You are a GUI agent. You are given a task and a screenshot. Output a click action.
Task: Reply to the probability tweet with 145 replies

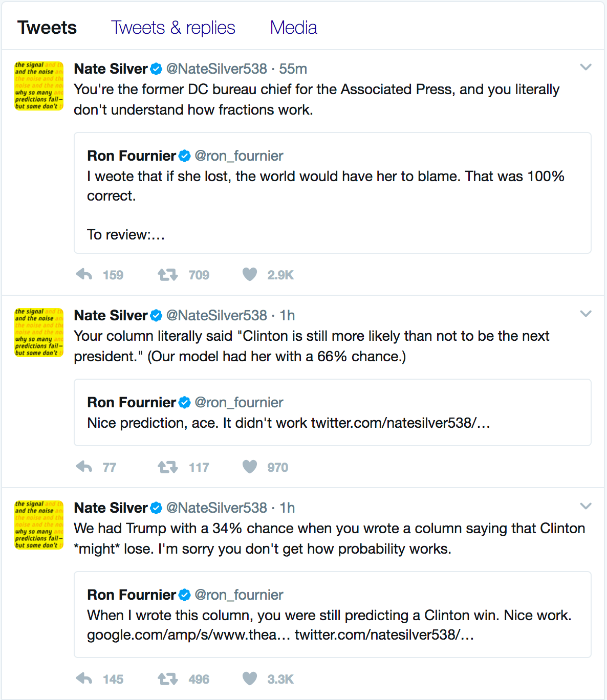pyautogui.click(x=84, y=679)
